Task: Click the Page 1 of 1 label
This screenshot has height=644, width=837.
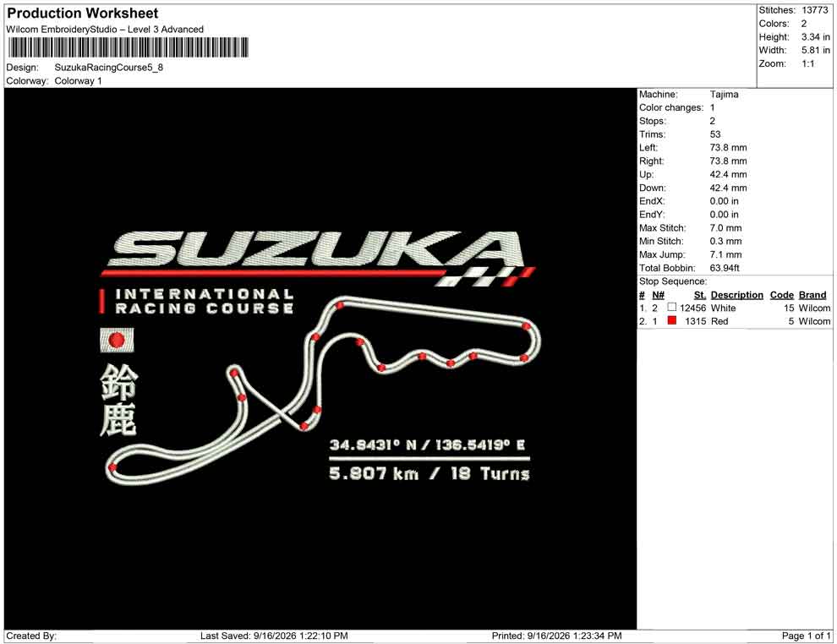Action: (x=806, y=636)
